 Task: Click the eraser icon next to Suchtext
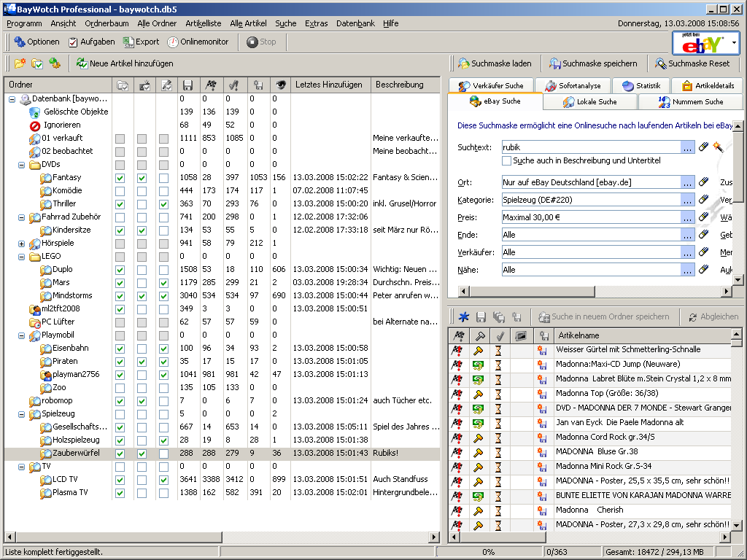704,147
